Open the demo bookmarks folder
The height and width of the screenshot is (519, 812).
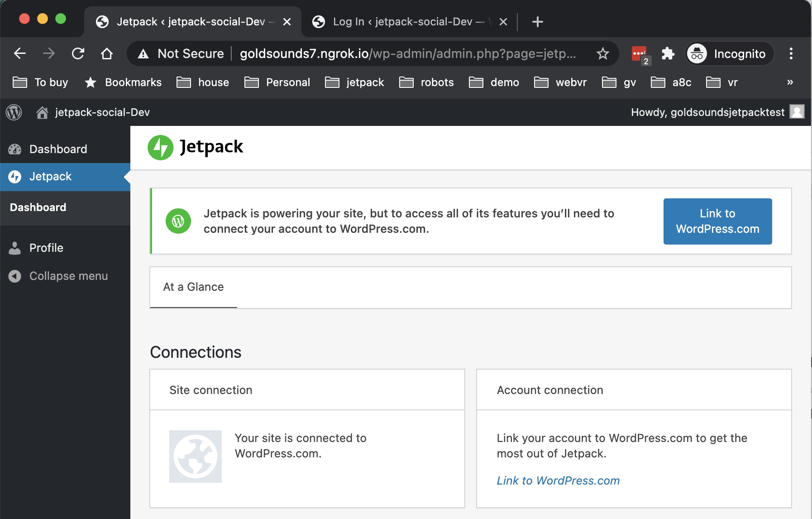494,82
